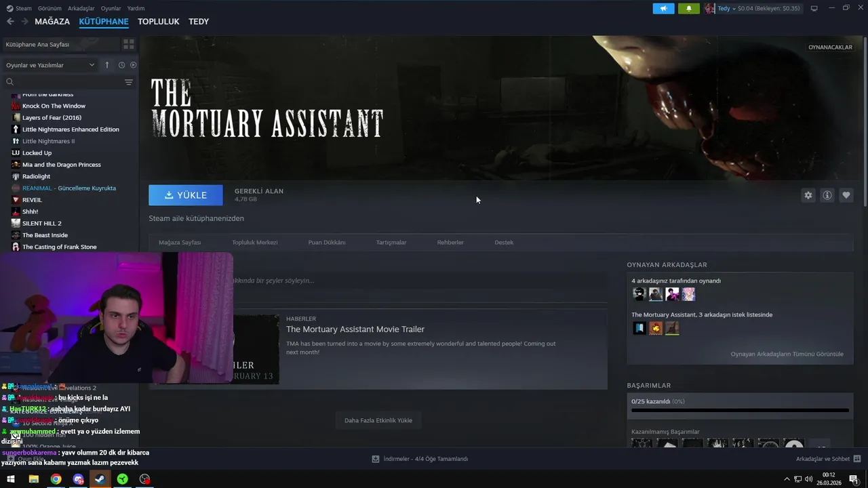
Task: Open the green notifications bell
Action: pos(688,8)
